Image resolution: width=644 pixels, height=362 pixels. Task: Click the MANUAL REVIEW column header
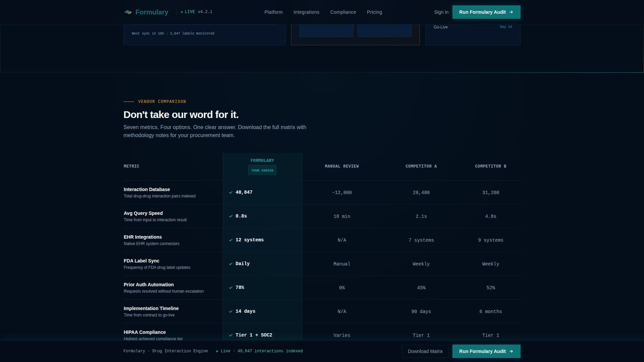(x=342, y=166)
